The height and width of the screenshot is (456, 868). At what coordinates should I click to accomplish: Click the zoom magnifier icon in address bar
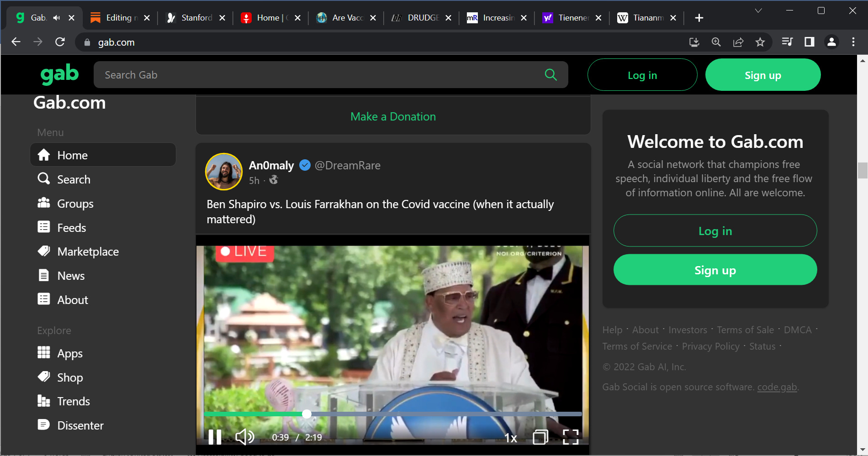(716, 42)
